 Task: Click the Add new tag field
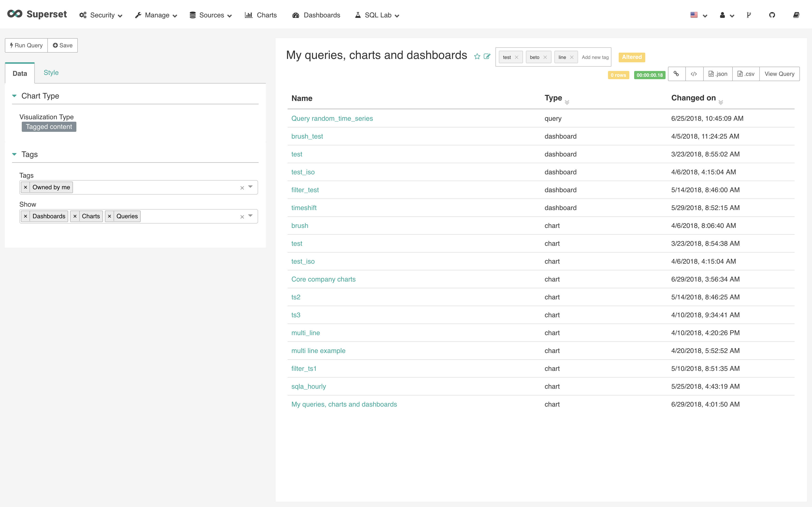tap(595, 57)
